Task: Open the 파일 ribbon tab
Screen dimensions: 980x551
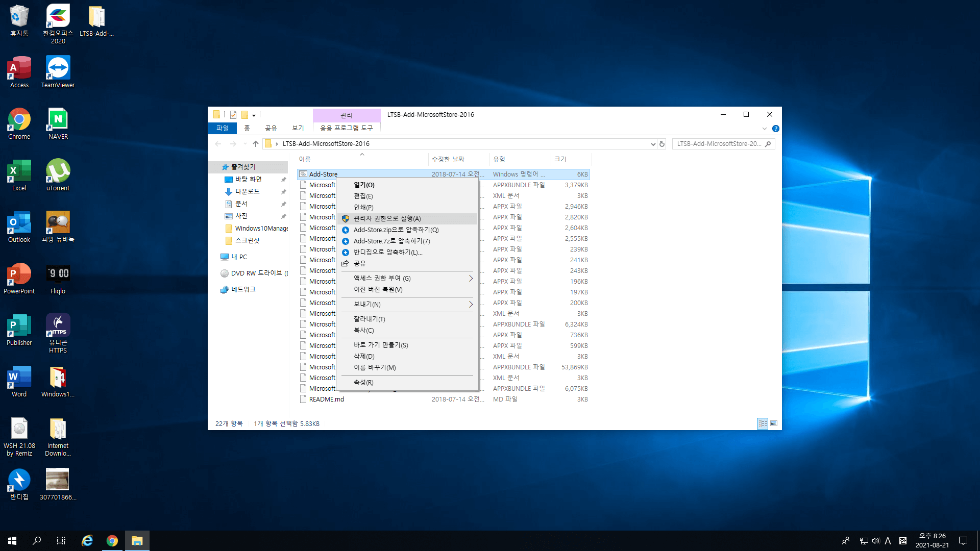Action: pyautogui.click(x=223, y=128)
